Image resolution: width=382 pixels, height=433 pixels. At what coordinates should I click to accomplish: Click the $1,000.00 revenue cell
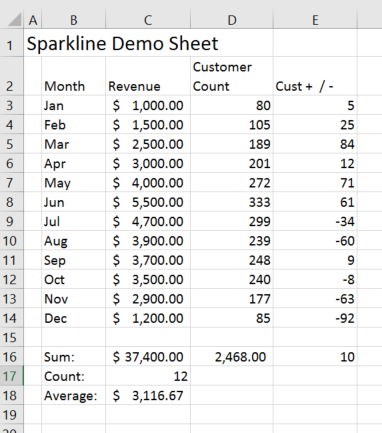point(148,105)
